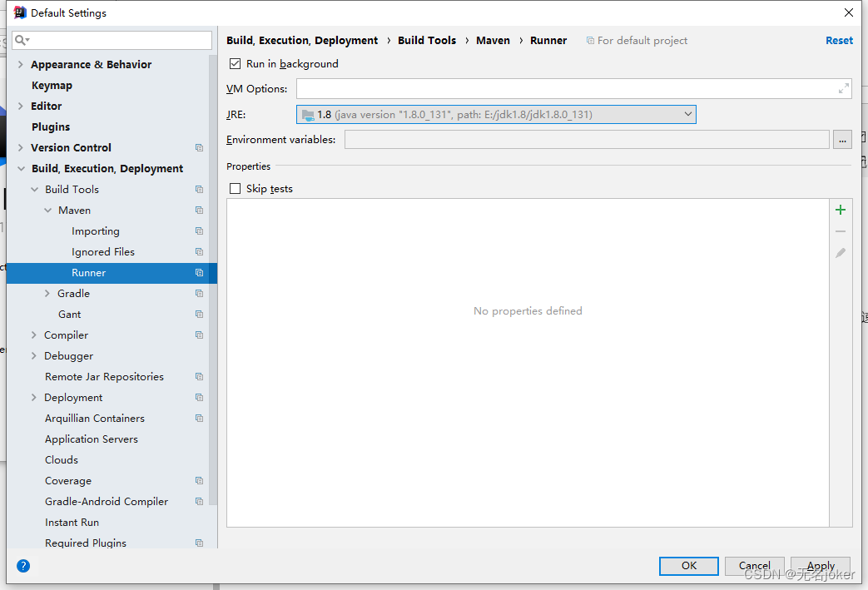The image size is (868, 590).
Task: Open environment variables browse button
Action: pyautogui.click(x=842, y=140)
